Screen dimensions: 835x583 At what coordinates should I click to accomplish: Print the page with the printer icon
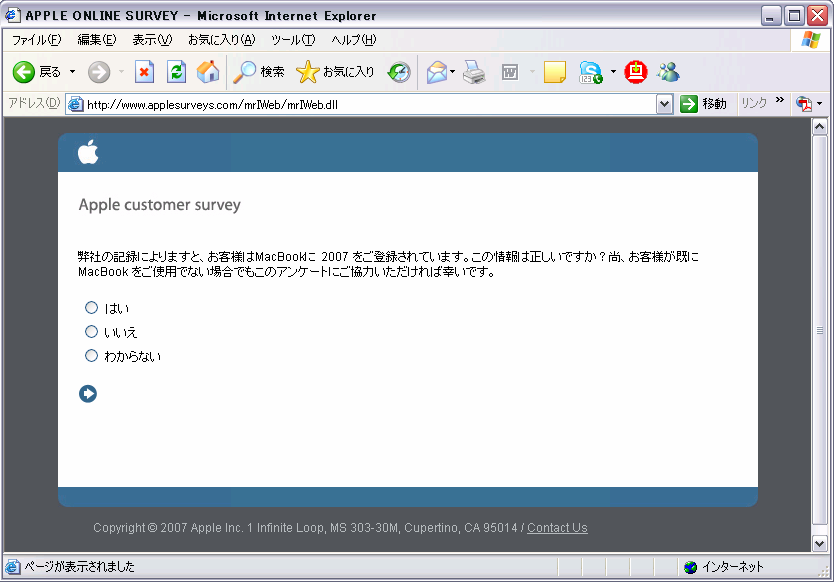point(474,72)
